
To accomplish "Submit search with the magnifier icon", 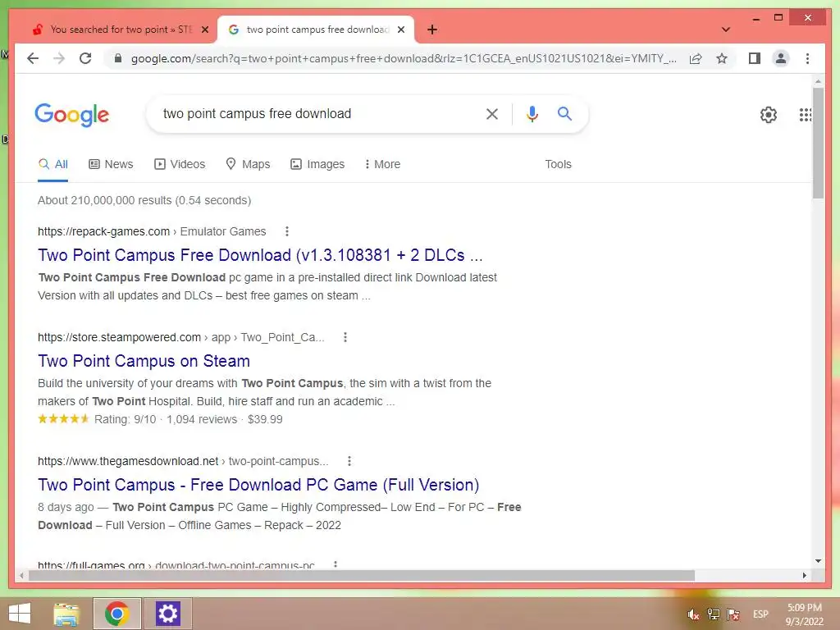I will 564,113.
